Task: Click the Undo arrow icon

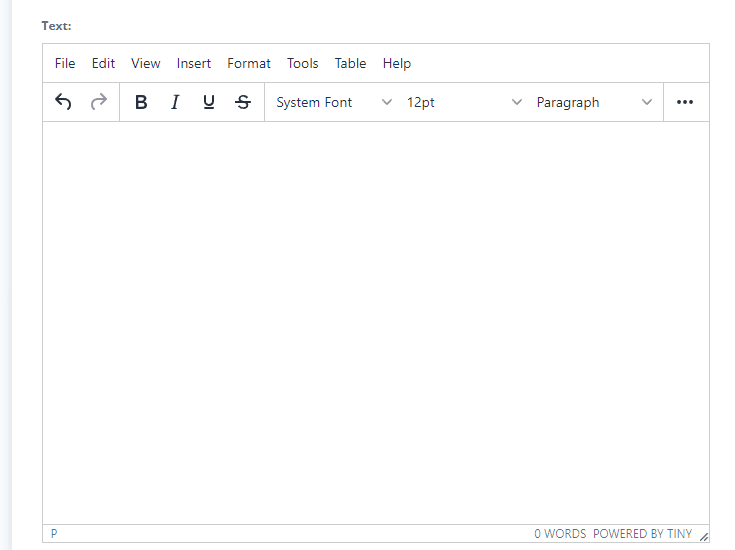Action: pos(63,102)
